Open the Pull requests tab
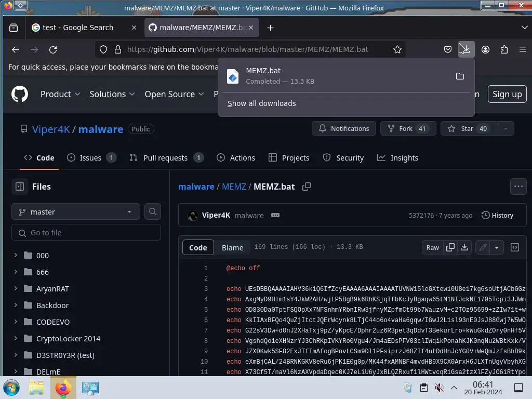Screen dimensions: 532x399 point(167,158)
